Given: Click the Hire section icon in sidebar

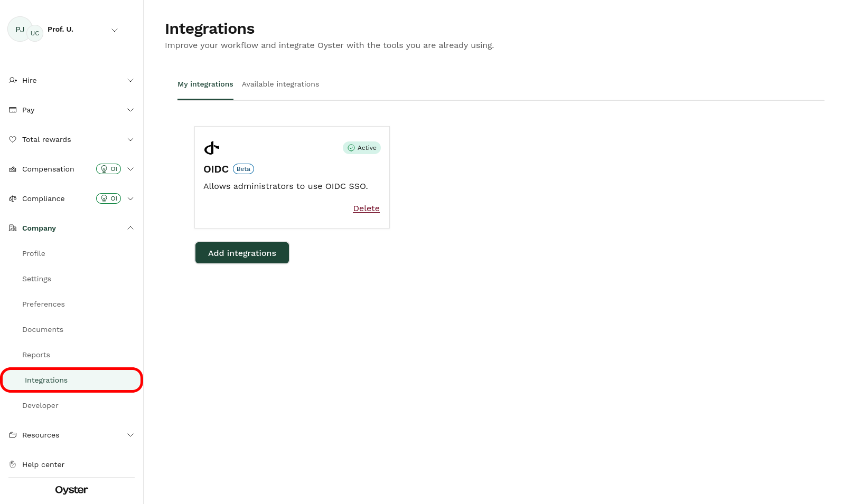Looking at the screenshot, I should click(x=13, y=80).
